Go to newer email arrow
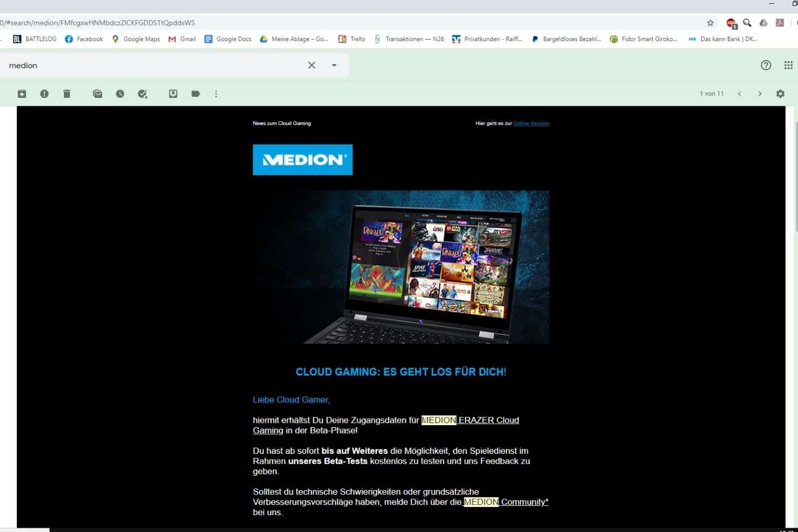Viewport: 798px width, 532px height. [x=739, y=94]
